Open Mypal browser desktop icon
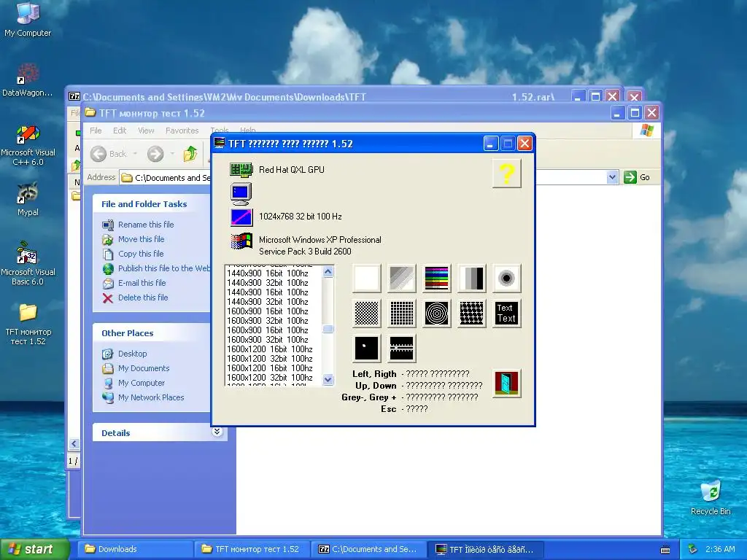Viewport: 747px width, 560px height. 28,199
